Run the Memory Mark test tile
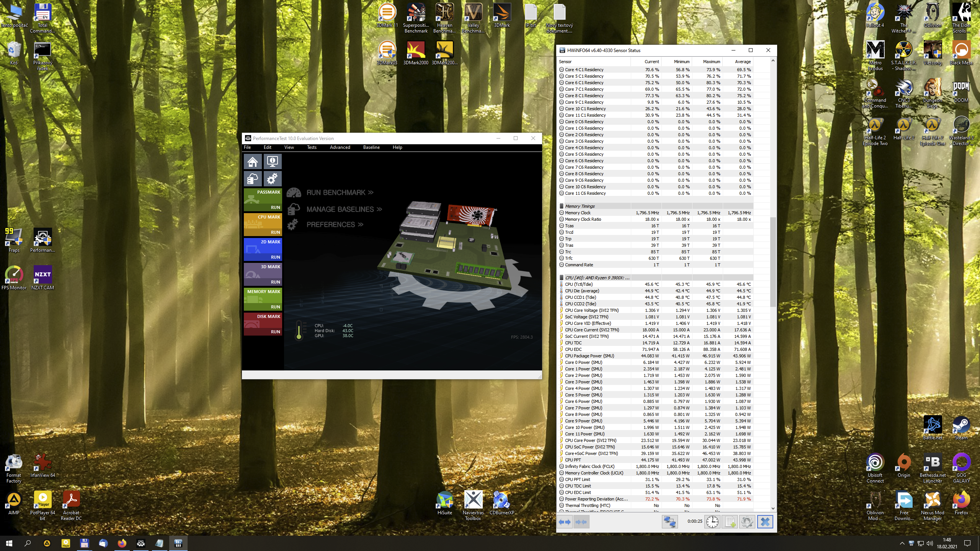Image resolution: width=980 pixels, height=551 pixels. [263, 299]
